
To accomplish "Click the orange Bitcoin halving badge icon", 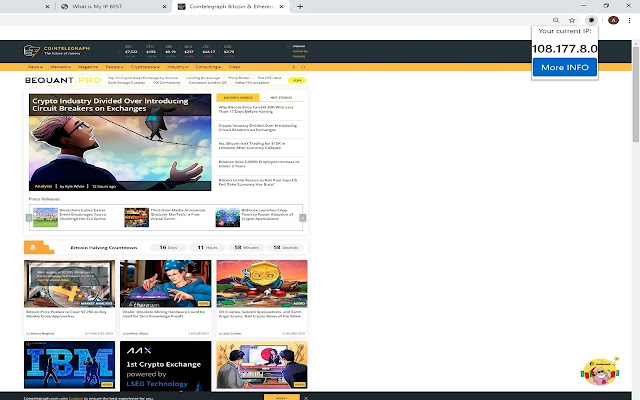I will tap(39, 247).
